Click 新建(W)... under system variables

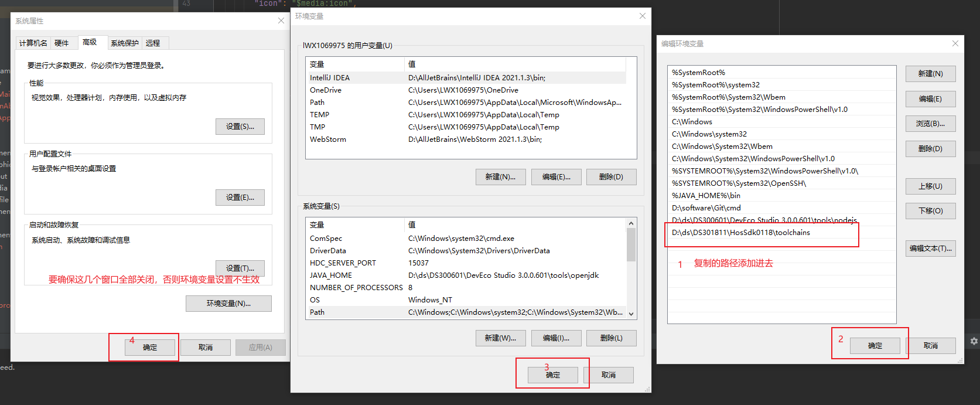coord(500,338)
